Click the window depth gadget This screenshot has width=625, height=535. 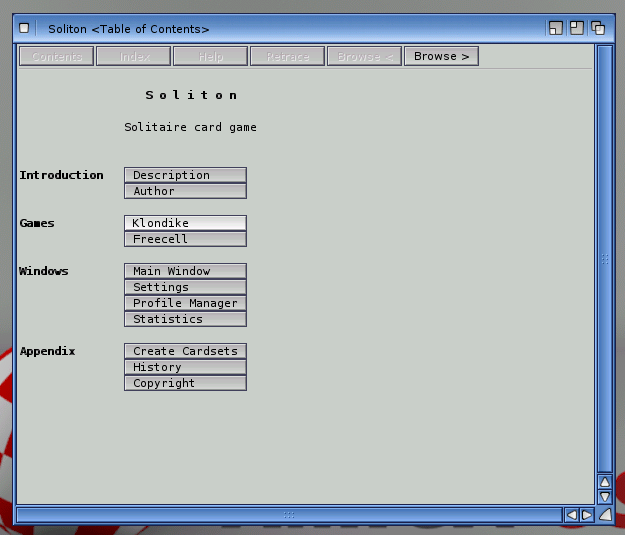(598, 28)
